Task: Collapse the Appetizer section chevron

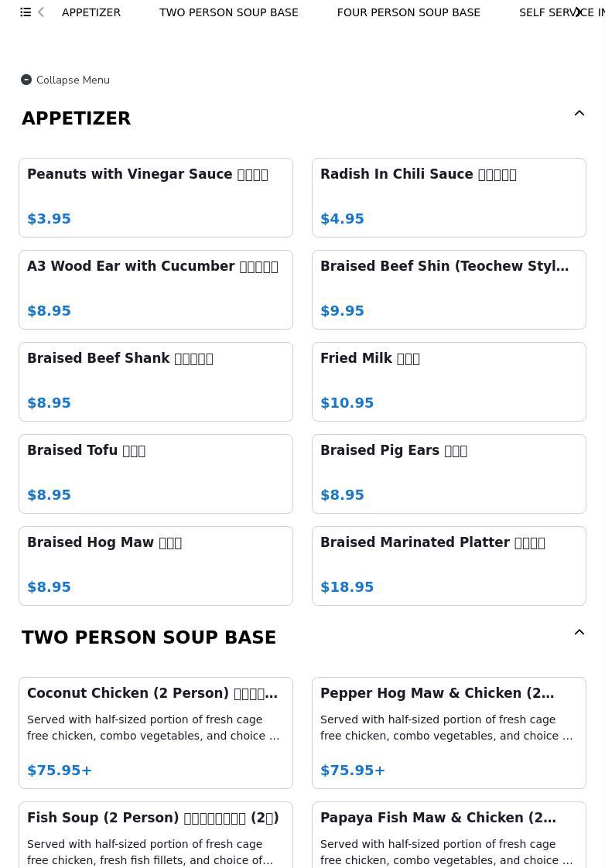Action: tap(579, 114)
